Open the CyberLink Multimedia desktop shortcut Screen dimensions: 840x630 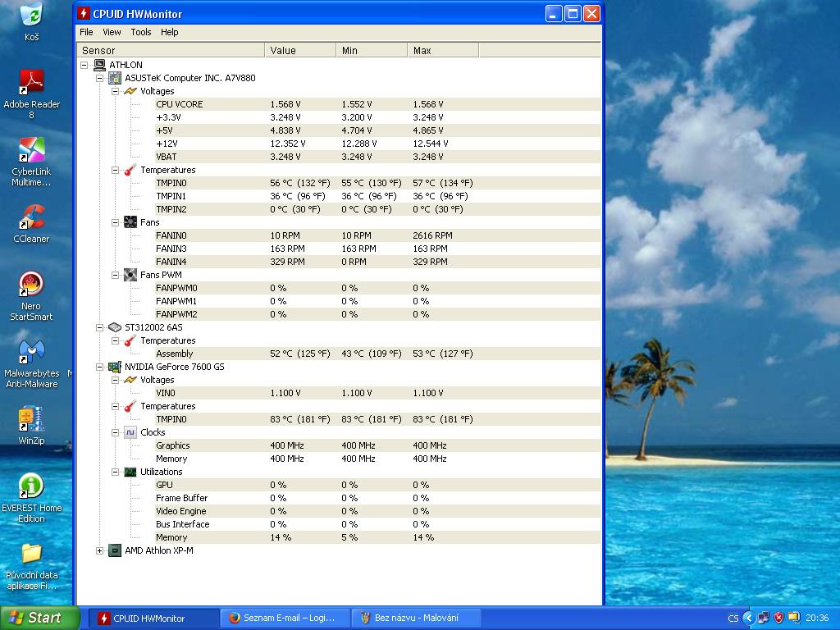[x=31, y=151]
